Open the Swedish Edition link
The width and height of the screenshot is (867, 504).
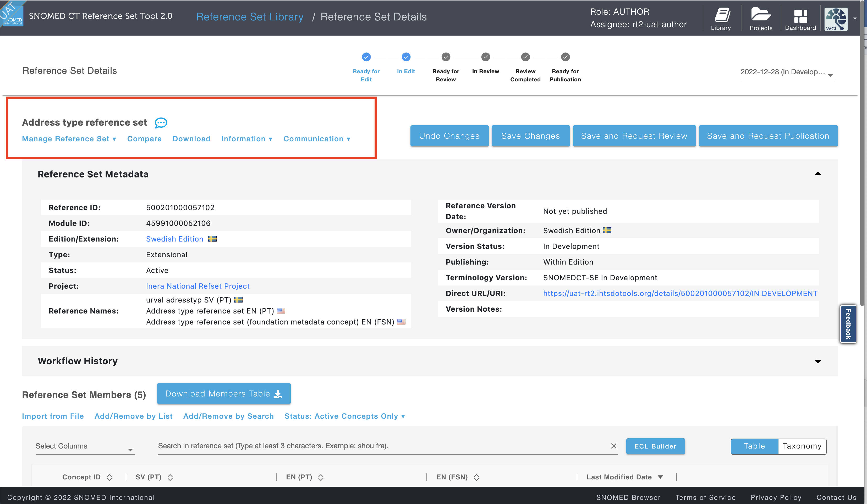coord(175,239)
